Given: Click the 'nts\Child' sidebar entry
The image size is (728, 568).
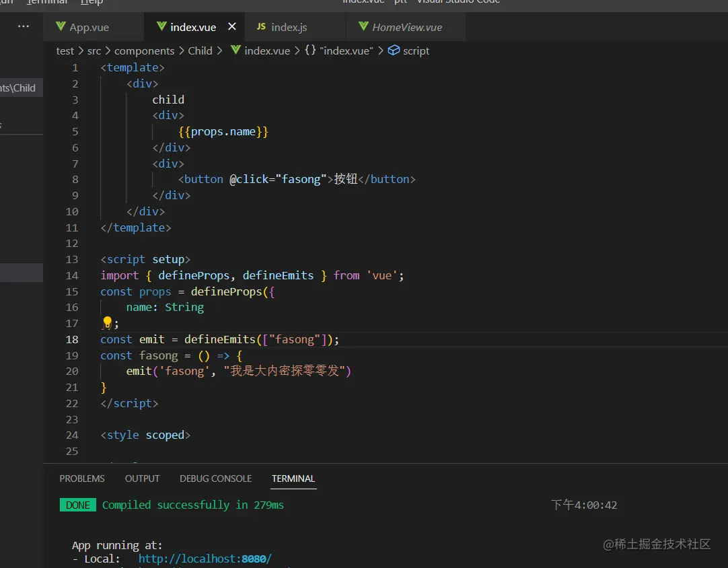Looking at the screenshot, I should (x=17, y=87).
